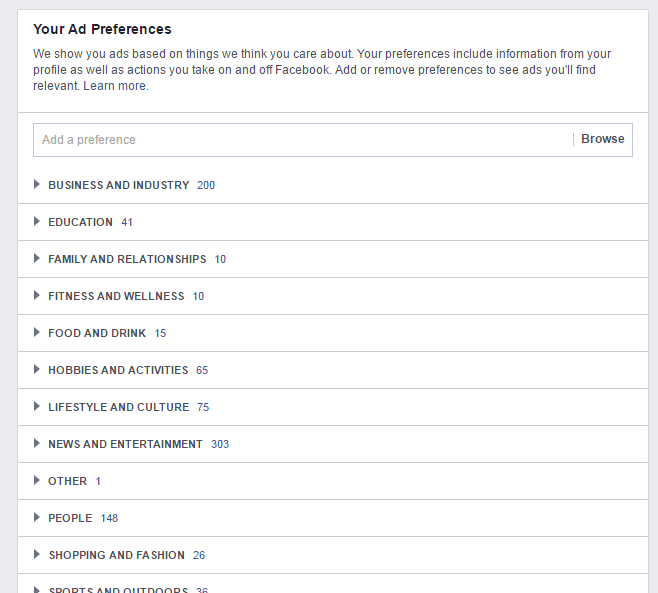Expand Shopping and Fashion triangle

click(x=37, y=554)
